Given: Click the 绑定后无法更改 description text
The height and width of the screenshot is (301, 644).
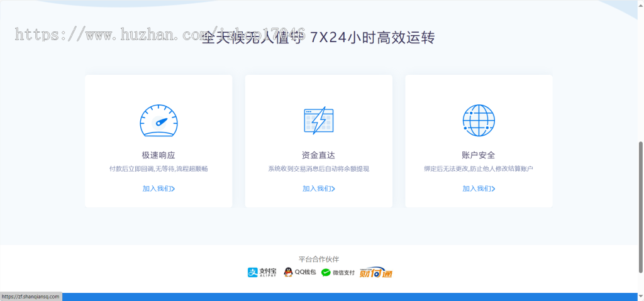Looking at the screenshot, I should tap(479, 169).
